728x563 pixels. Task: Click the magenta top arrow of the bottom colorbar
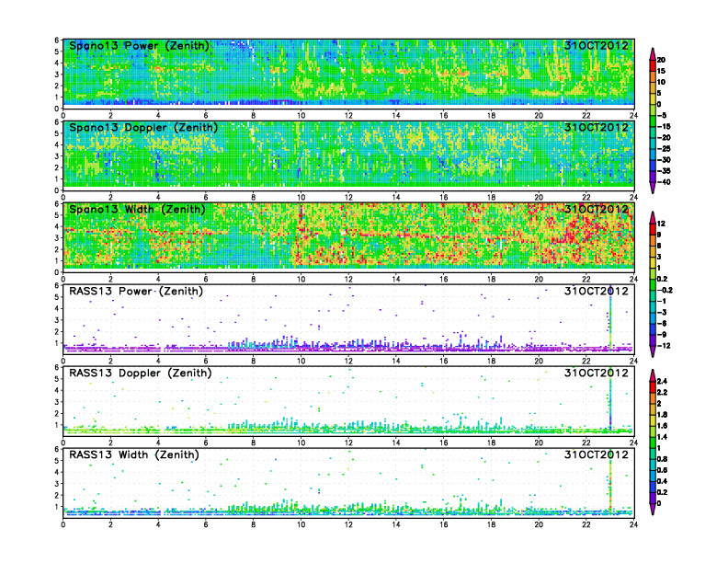653,374
